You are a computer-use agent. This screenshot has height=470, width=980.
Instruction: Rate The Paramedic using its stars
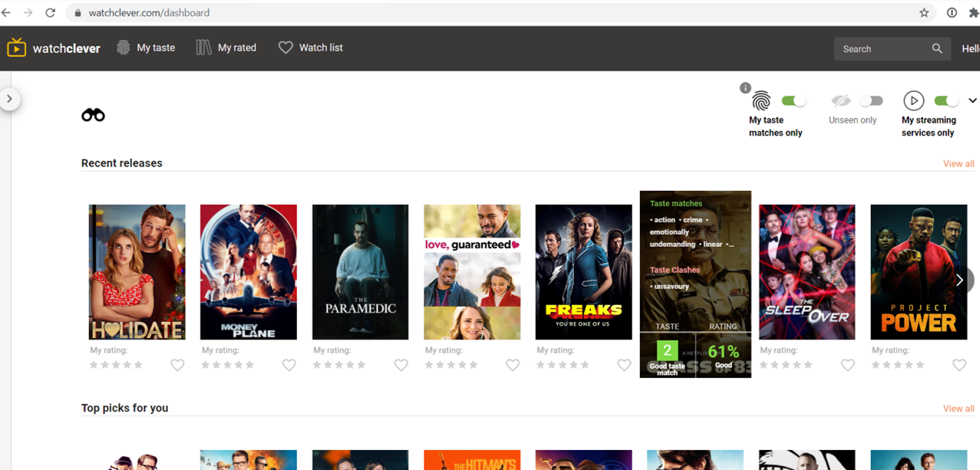[339, 365]
